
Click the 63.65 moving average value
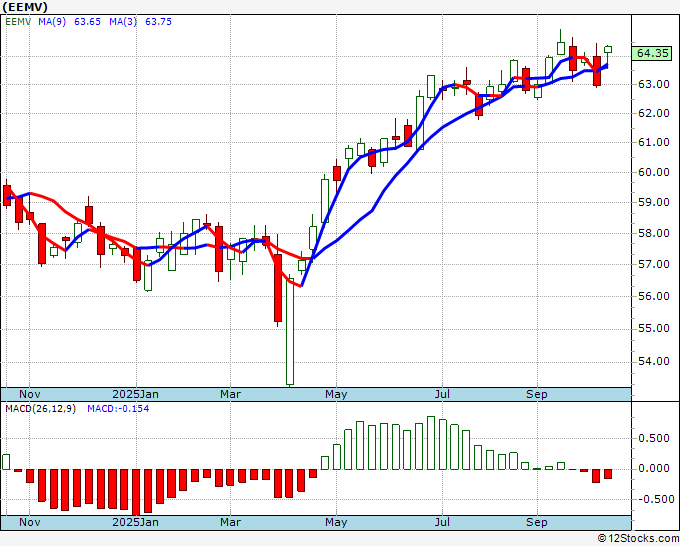(87, 21)
